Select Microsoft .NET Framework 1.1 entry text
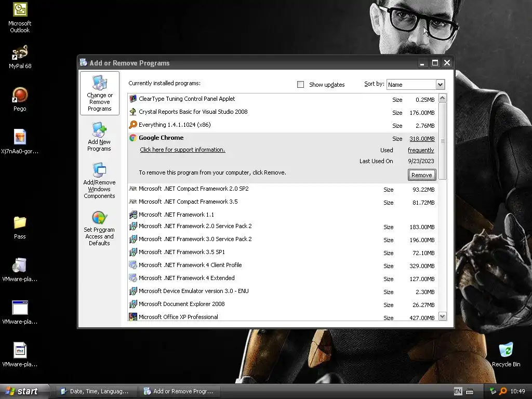The width and height of the screenshot is (532, 399). (177, 215)
